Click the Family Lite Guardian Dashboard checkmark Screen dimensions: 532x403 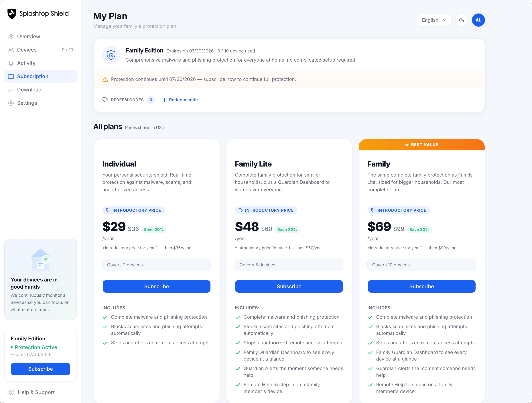(238, 353)
